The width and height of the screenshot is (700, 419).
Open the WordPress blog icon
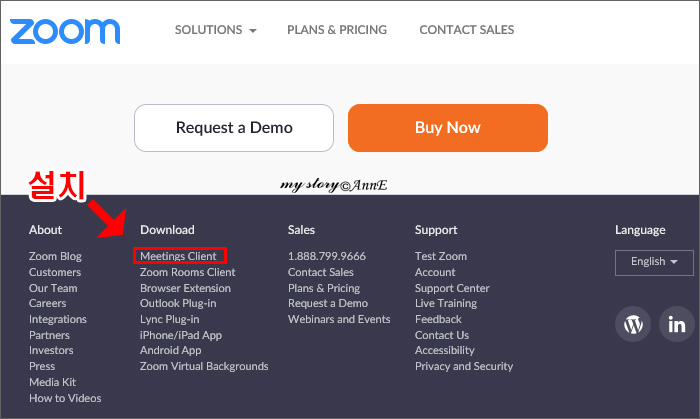(633, 324)
